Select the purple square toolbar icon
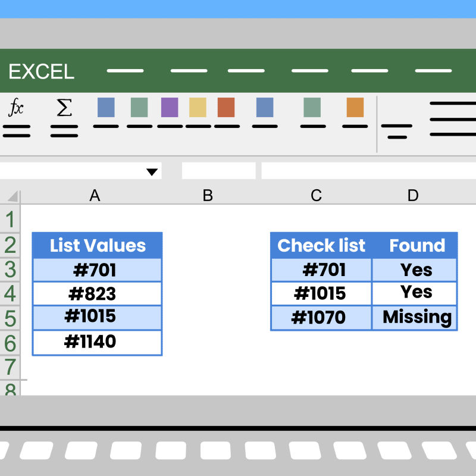 click(170, 108)
